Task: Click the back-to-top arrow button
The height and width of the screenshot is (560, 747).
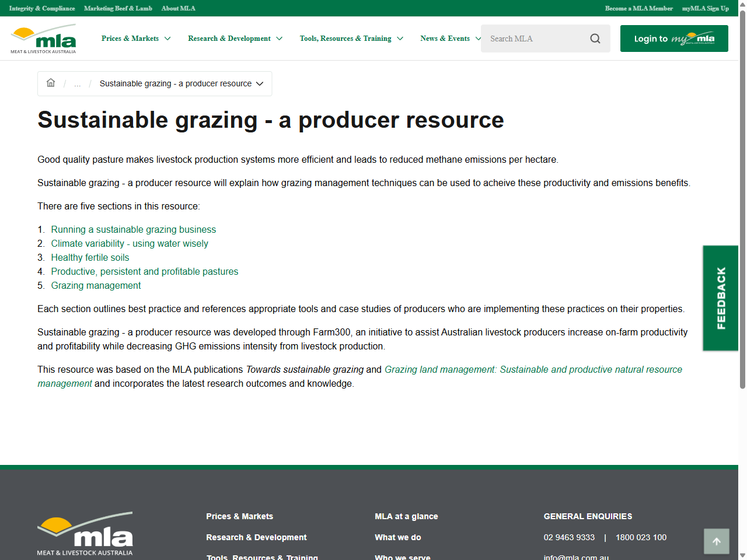Action: pyautogui.click(x=716, y=541)
